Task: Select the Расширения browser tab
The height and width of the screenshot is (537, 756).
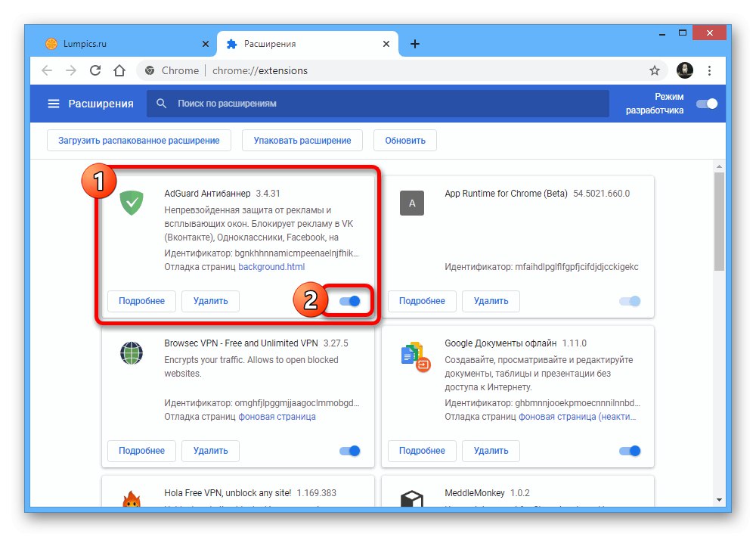Action: click(x=308, y=44)
